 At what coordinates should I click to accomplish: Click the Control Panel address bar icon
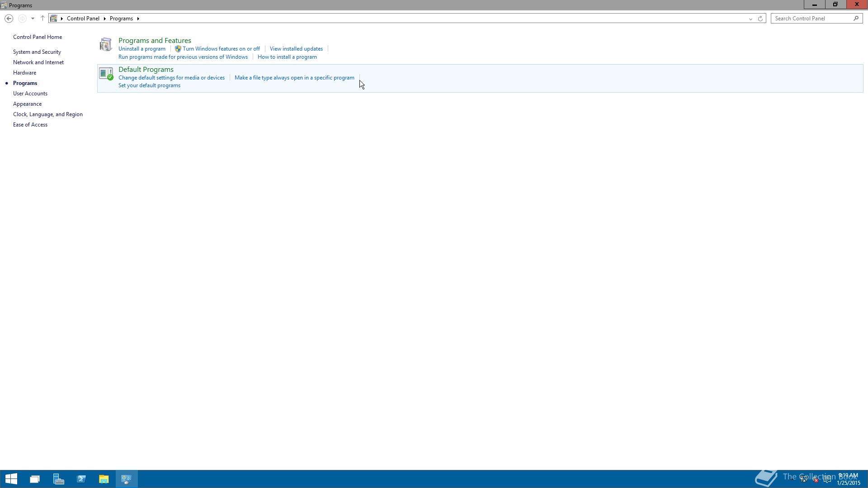click(54, 19)
